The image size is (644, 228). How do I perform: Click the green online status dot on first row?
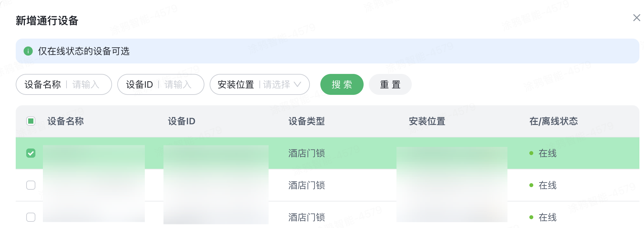tap(531, 153)
